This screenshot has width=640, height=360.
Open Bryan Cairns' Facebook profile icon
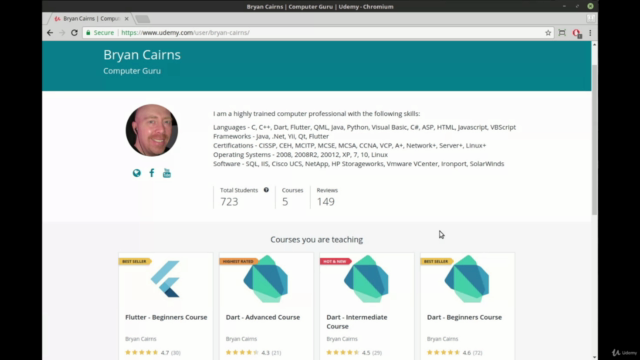(152, 173)
